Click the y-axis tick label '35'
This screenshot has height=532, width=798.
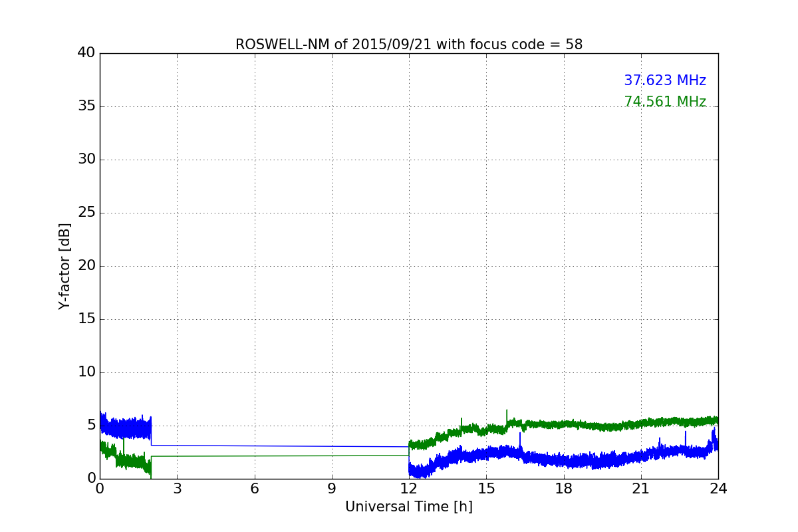(86, 106)
